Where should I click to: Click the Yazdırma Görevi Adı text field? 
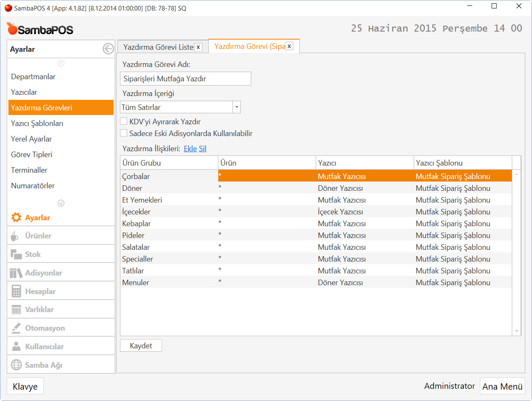pyautogui.click(x=185, y=79)
